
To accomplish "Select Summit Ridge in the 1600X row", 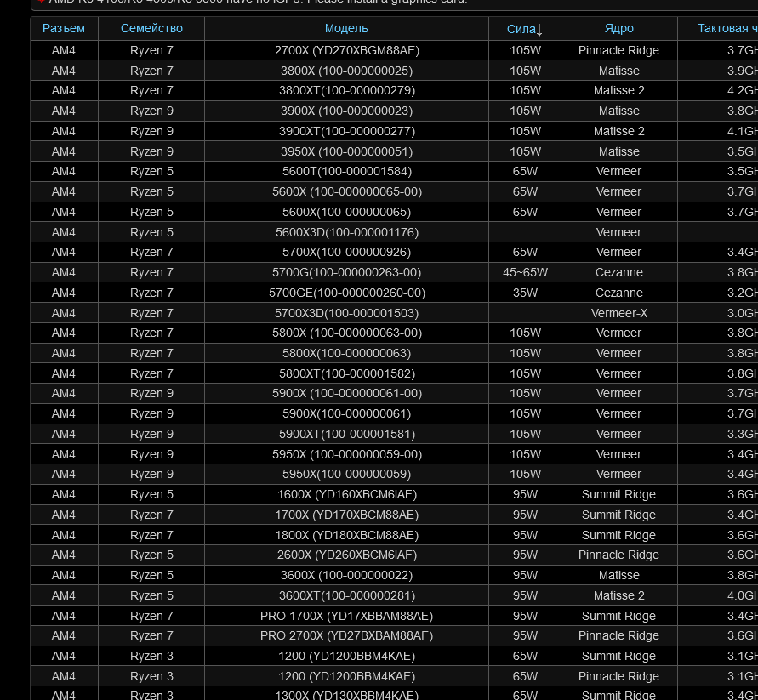I will [618, 494].
